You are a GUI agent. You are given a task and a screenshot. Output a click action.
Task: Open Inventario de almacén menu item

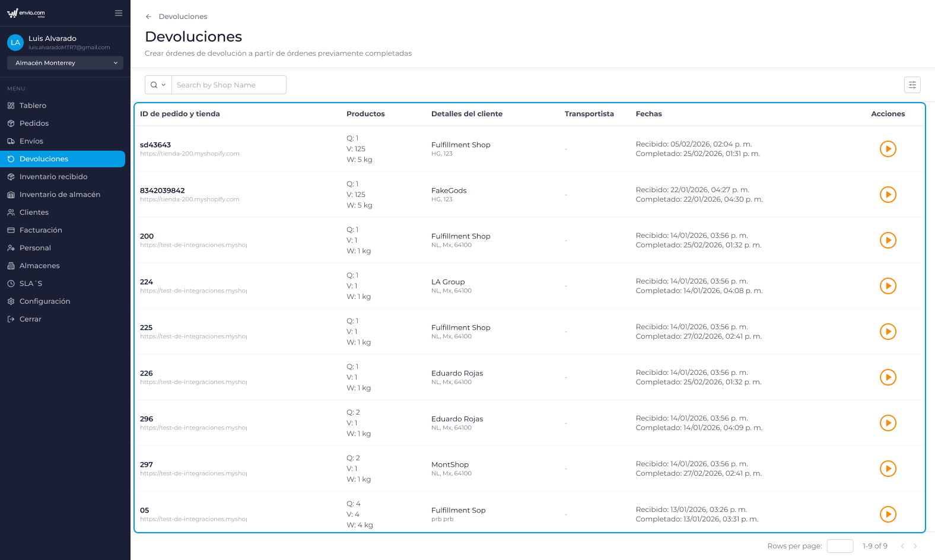coord(59,195)
